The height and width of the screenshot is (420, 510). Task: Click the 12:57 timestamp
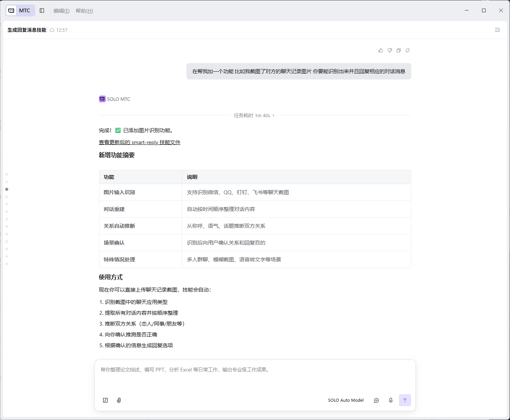coord(62,30)
